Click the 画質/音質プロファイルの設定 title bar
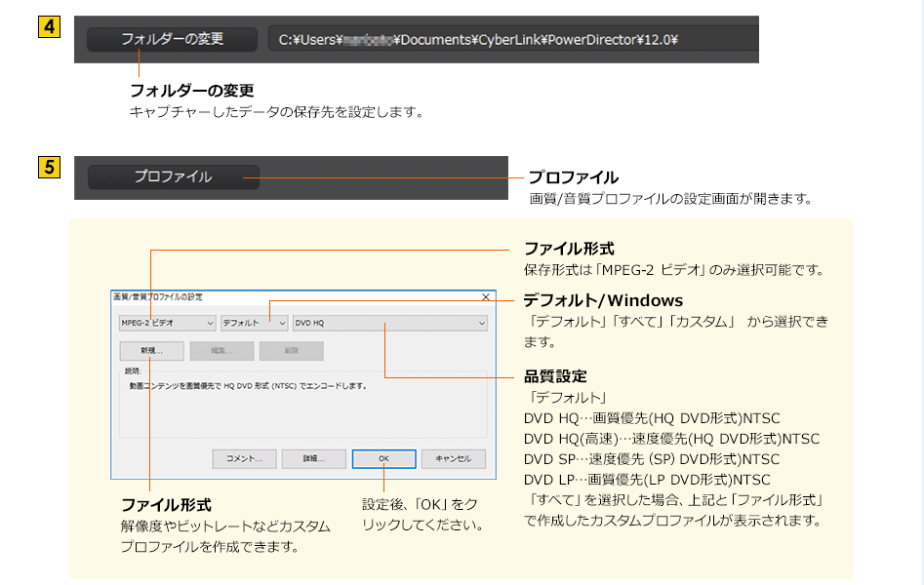 293,296
